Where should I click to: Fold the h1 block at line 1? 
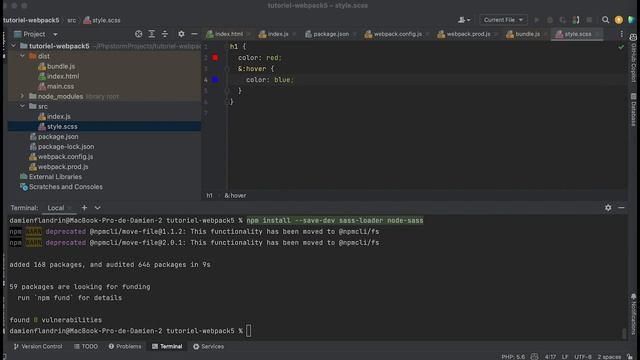pyautogui.click(x=227, y=47)
